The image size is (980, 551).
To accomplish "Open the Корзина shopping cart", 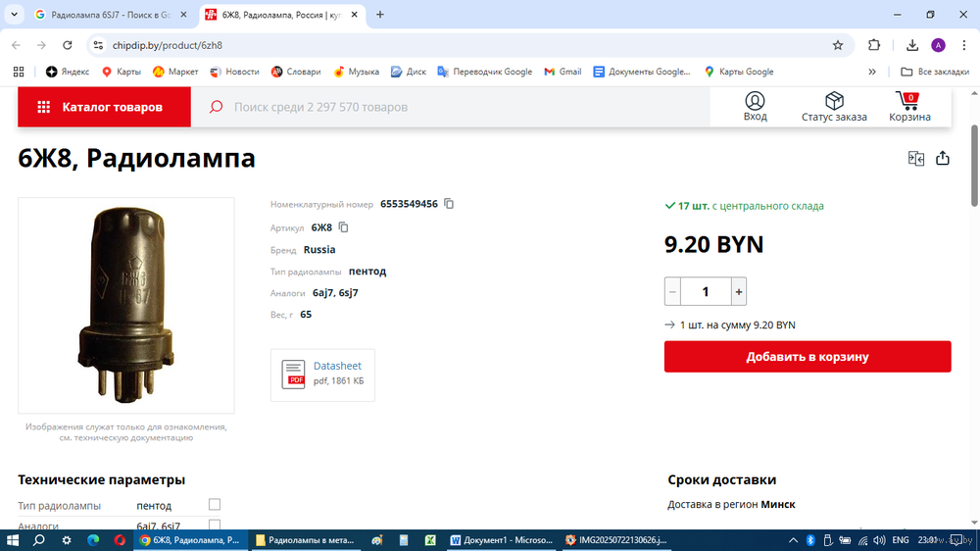I will pyautogui.click(x=909, y=107).
